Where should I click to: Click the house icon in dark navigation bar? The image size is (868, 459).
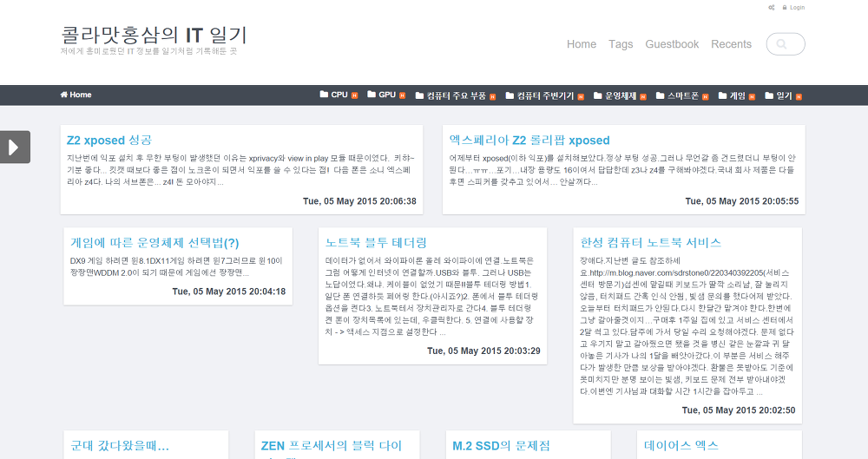[x=64, y=95]
